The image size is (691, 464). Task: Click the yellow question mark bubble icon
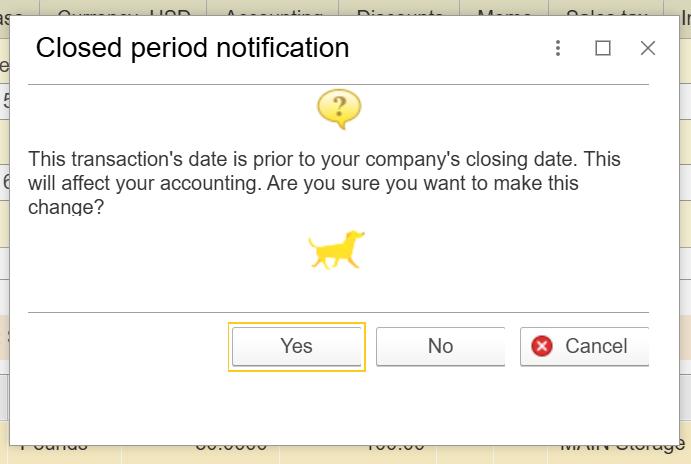[x=339, y=109]
